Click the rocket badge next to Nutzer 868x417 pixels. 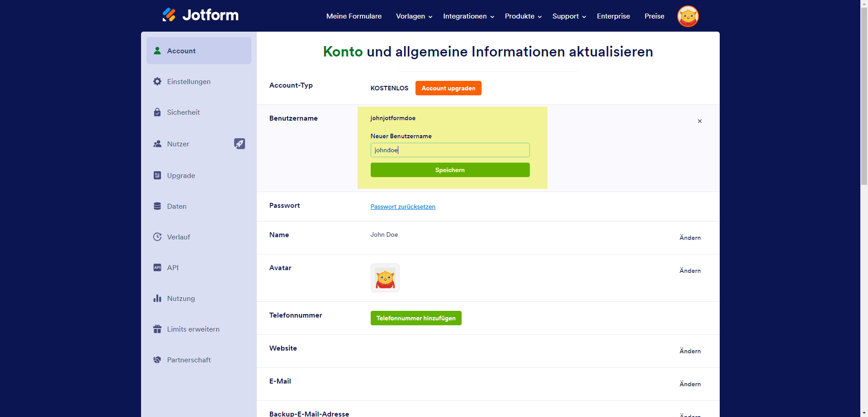click(240, 144)
